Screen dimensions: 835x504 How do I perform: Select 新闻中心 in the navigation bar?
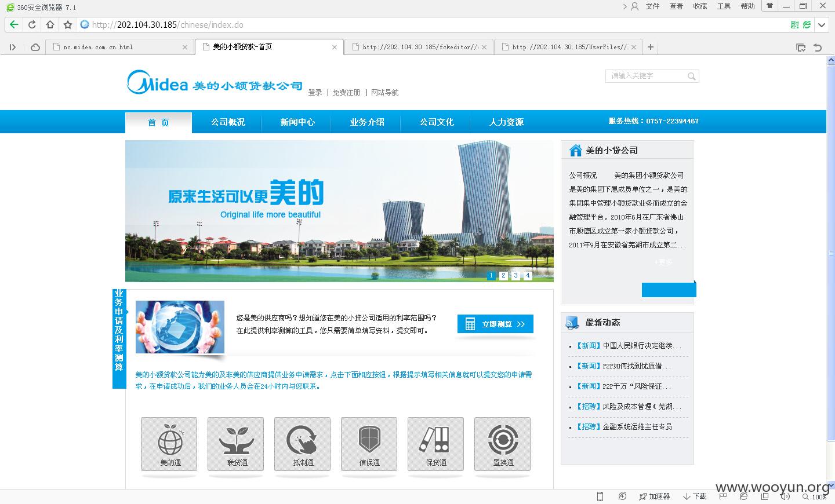click(x=297, y=122)
